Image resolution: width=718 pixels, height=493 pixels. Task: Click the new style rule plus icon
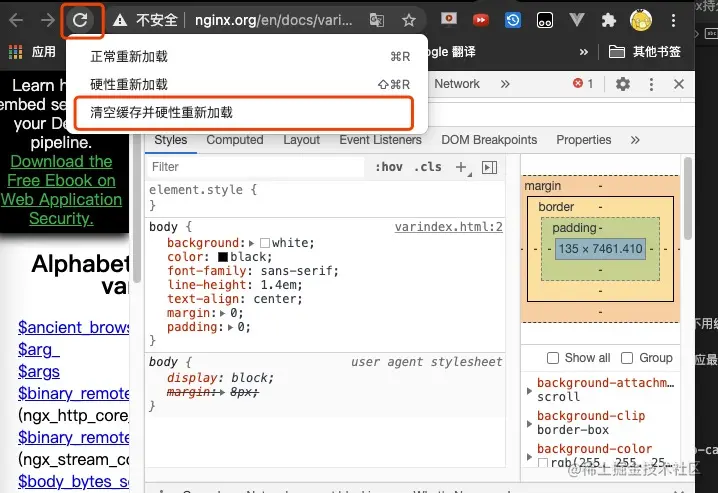click(462, 167)
